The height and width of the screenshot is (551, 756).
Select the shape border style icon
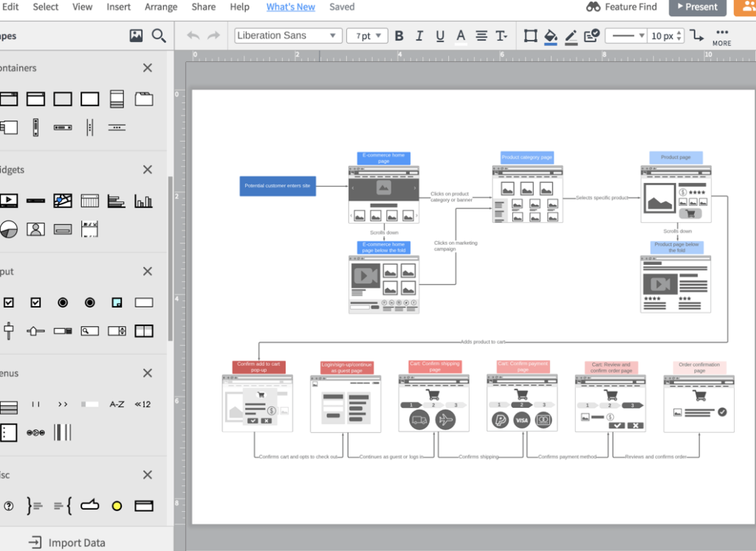[x=530, y=35]
